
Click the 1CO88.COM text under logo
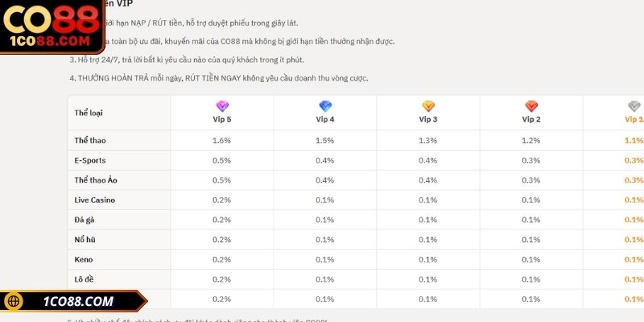click(50, 42)
